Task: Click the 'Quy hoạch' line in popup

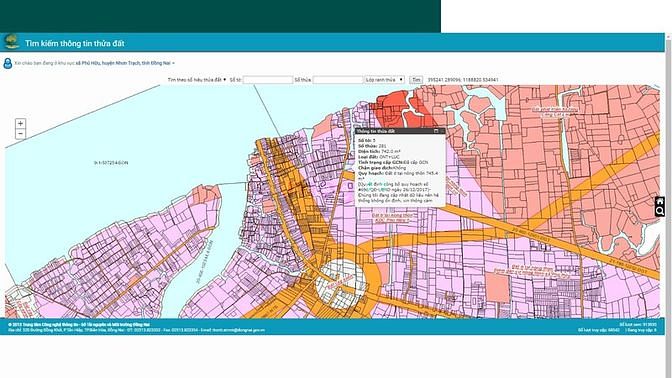Action: pyautogui.click(x=398, y=176)
